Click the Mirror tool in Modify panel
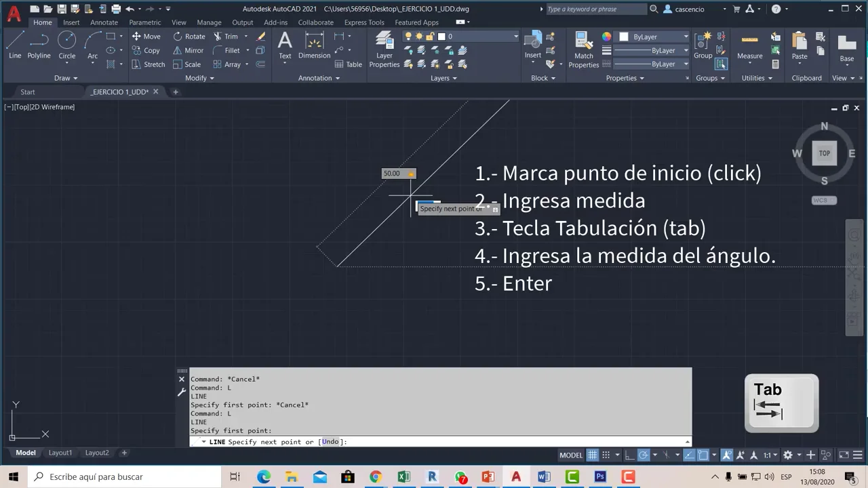This screenshot has height=488, width=868. 188,50
